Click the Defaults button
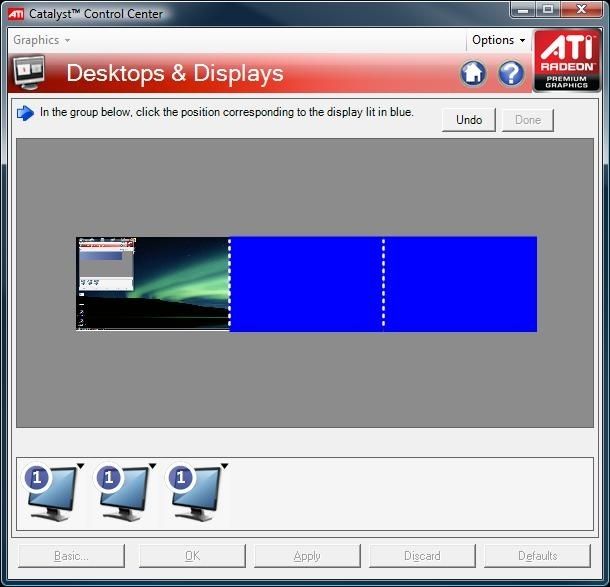Screen dimensions: 610x587 point(537,555)
